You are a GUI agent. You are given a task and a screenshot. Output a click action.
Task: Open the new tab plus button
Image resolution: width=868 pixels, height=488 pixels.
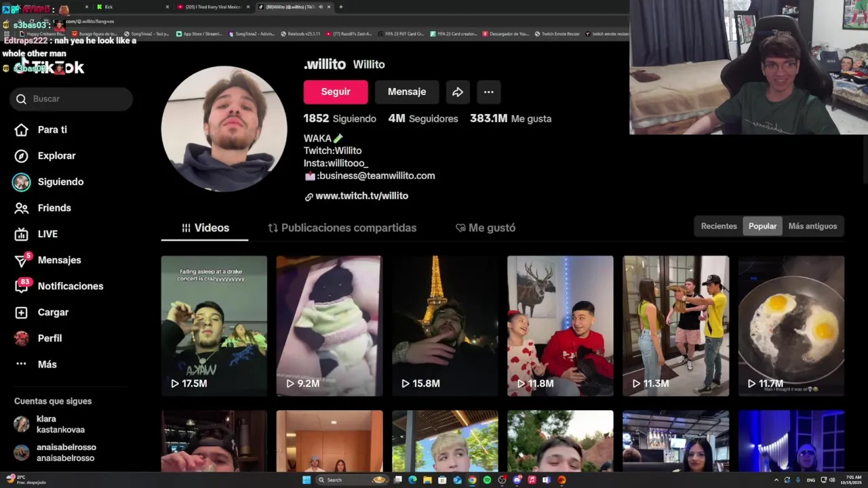[x=340, y=7]
